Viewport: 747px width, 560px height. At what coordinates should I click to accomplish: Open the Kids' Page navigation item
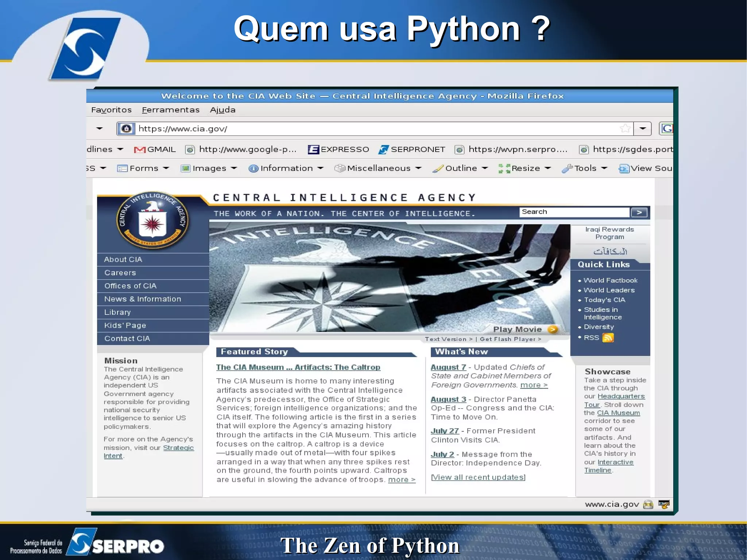[x=153, y=325]
